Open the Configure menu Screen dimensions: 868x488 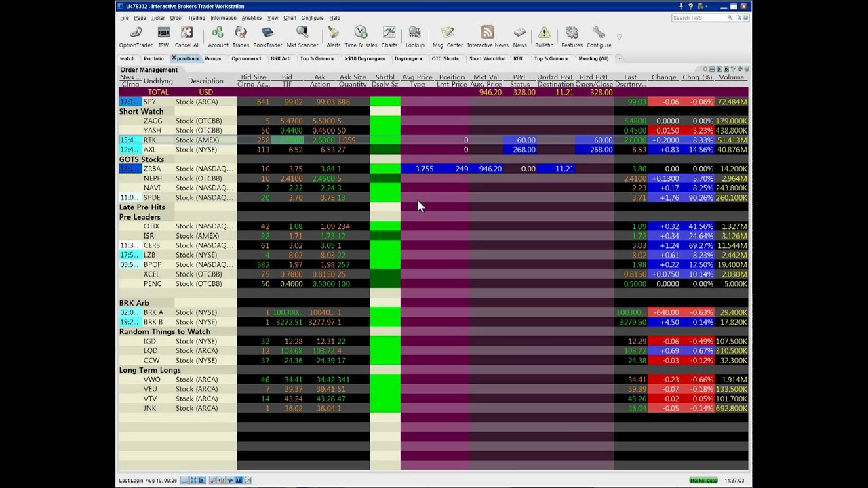pos(313,18)
